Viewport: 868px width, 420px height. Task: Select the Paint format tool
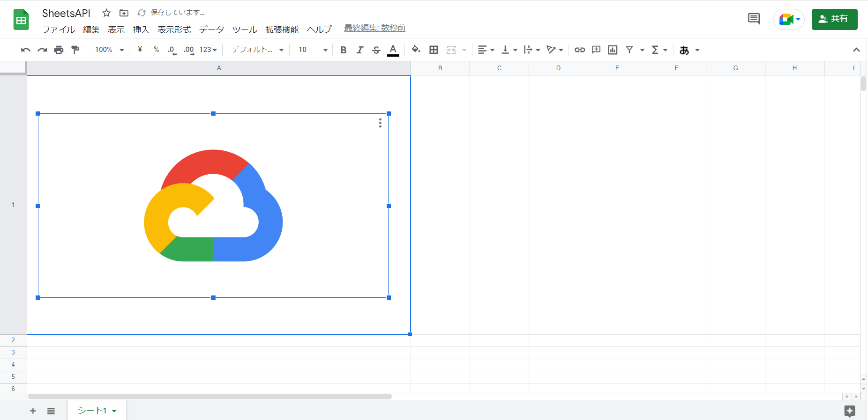pyautogui.click(x=75, y=50)
